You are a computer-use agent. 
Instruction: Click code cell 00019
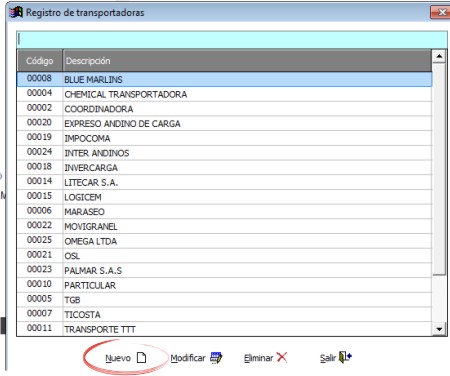pyautogui.click(x=39, y=137)
